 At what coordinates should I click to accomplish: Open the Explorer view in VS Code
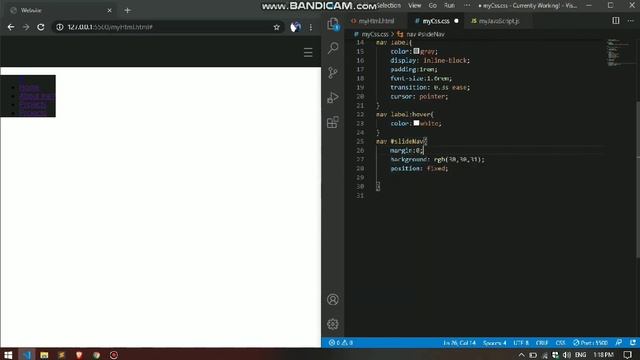click(x=333, y=24)
